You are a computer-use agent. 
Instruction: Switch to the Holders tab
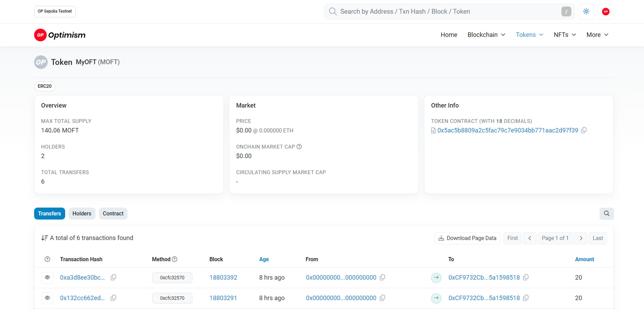pos(82,213)
